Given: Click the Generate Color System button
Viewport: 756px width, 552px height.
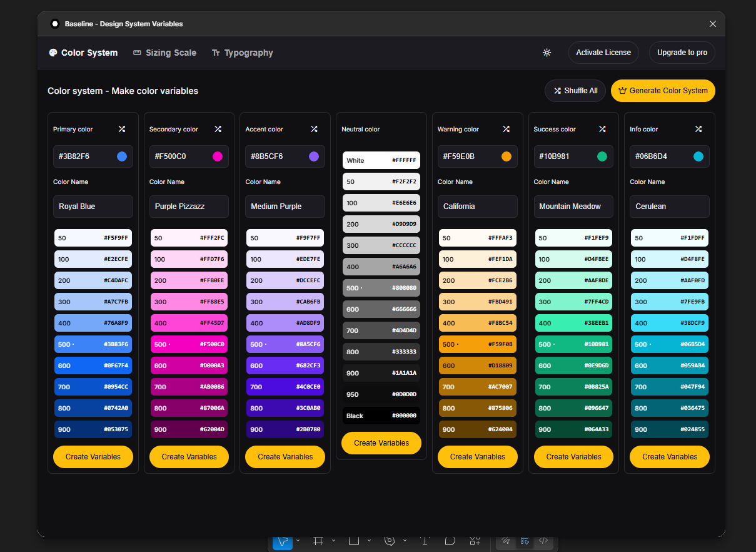Looking at the screenshot, I should click(663, 91).
